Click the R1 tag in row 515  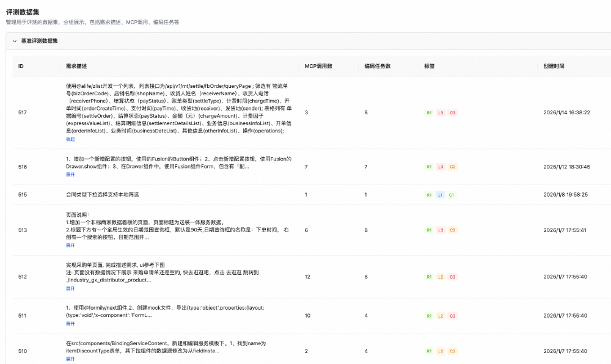click(x=429, y=195)
